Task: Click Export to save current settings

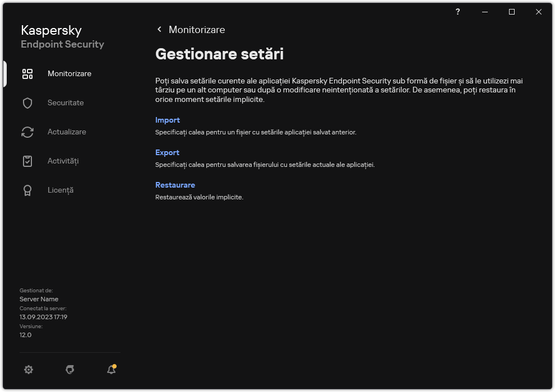Action: pyautogui.click(x=167, y=152)
